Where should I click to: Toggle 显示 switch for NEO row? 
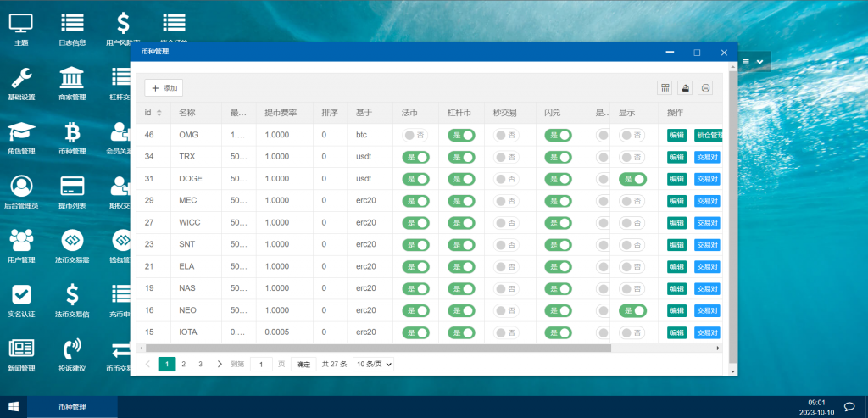[632, 310]
